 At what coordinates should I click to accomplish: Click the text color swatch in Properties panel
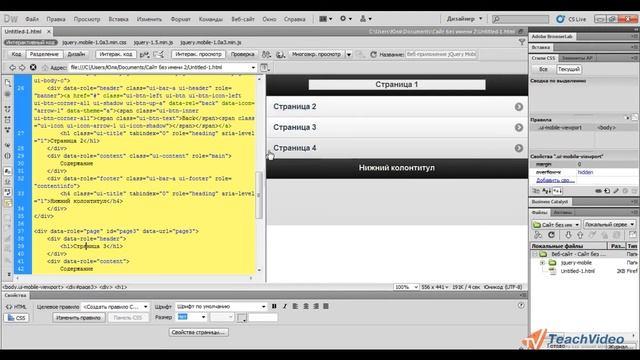242,318
